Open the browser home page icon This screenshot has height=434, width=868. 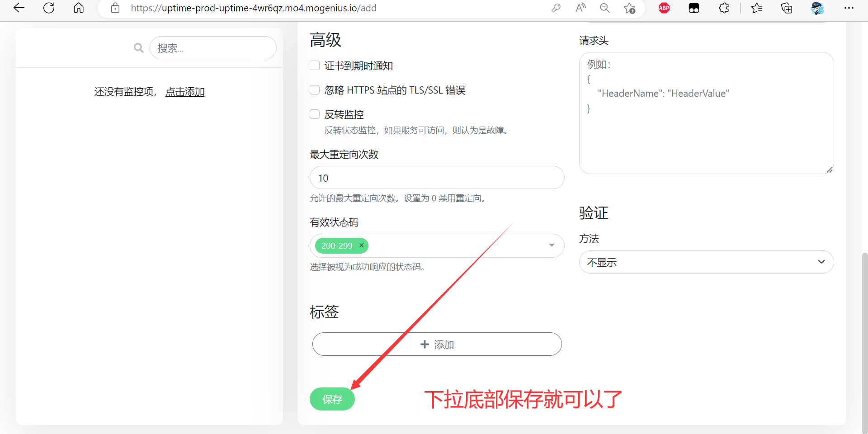tap(79, 8)
